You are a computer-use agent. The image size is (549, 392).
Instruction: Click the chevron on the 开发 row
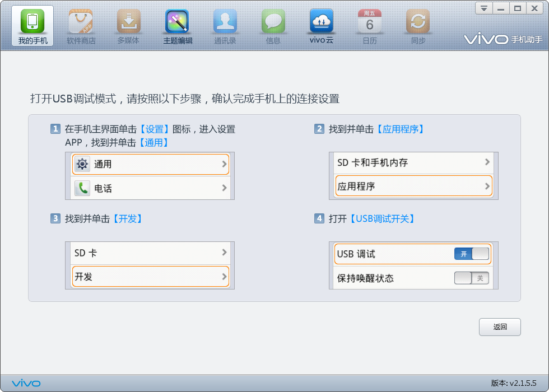tap(225, 277)
